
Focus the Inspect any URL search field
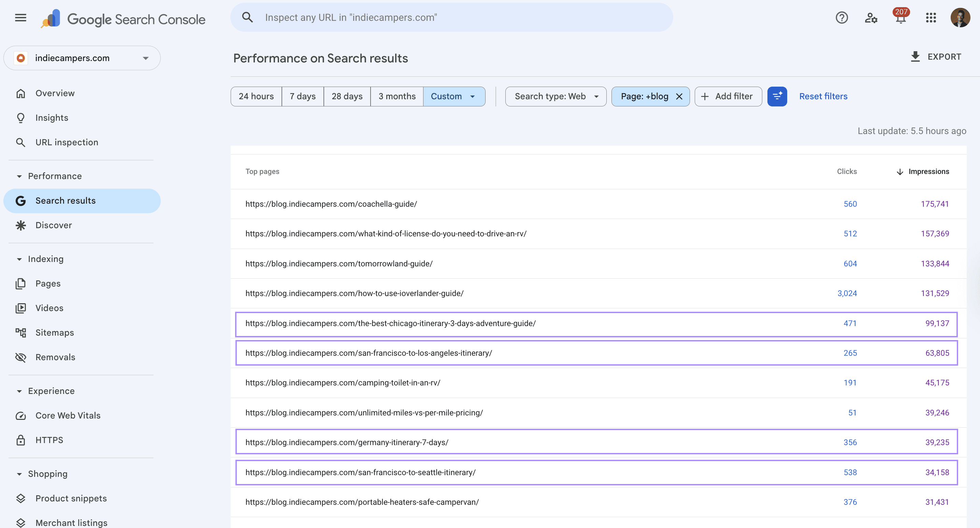[451, 17]
